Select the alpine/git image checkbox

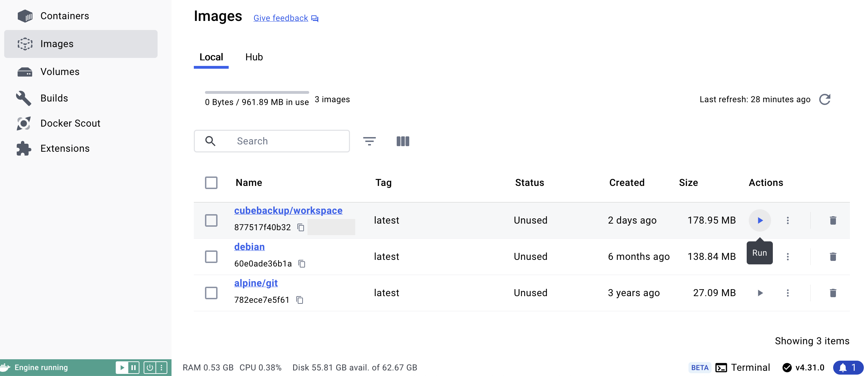click(211, 293)
